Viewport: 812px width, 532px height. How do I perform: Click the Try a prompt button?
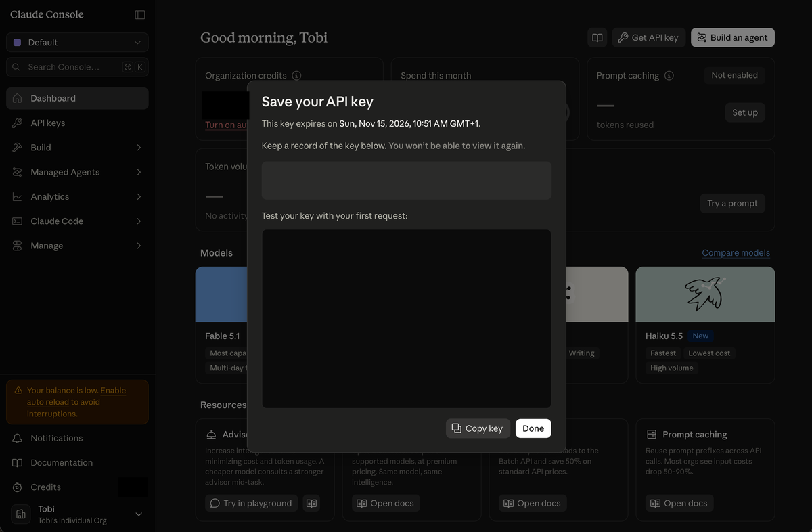(732, 203)
